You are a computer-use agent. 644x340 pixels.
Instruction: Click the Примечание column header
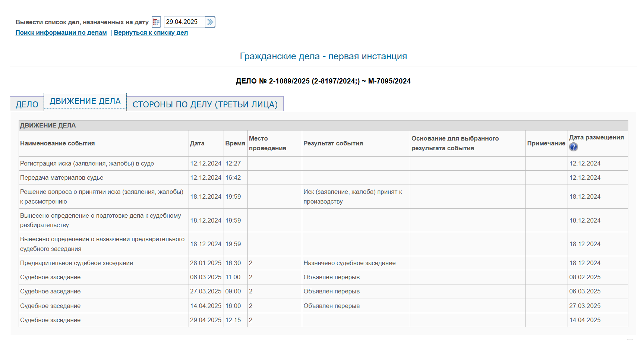coord(546,144)
